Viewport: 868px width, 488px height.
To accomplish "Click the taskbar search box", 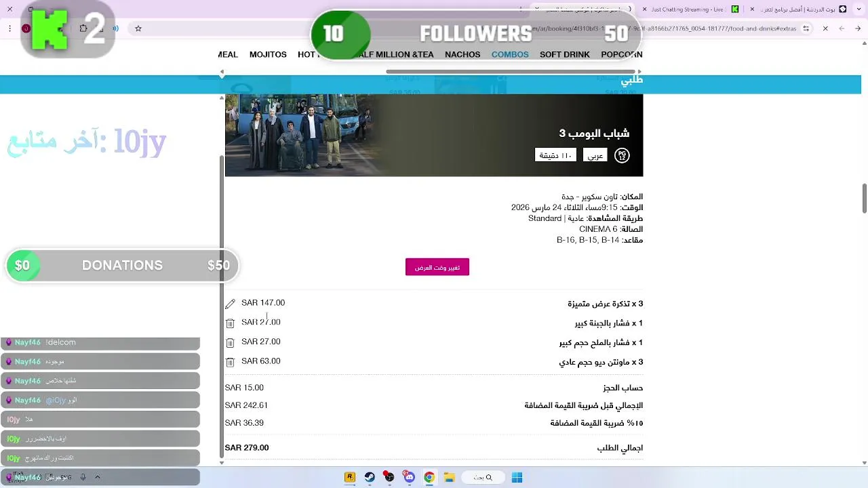I will pyautogui.click(x=483, y=477).
